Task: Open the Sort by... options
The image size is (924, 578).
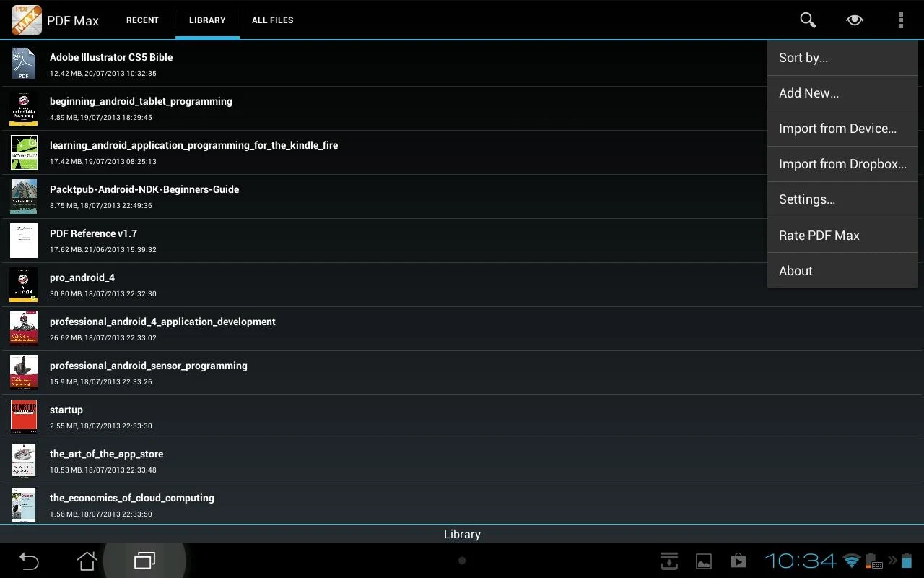Action: click(803, 57)
